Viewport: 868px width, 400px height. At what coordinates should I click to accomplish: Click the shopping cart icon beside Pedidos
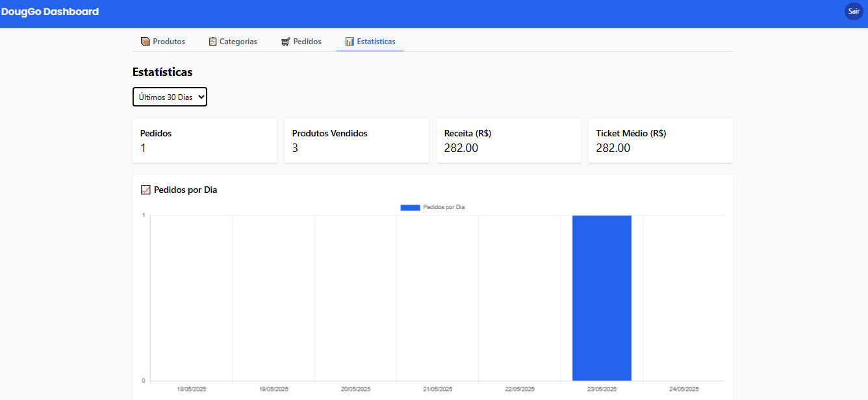click(286, 42)
